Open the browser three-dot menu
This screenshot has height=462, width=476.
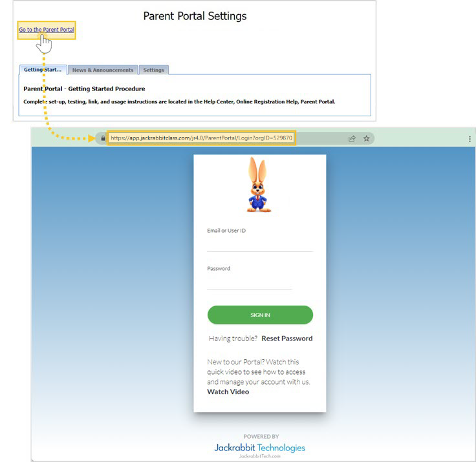tap(470, 139)
